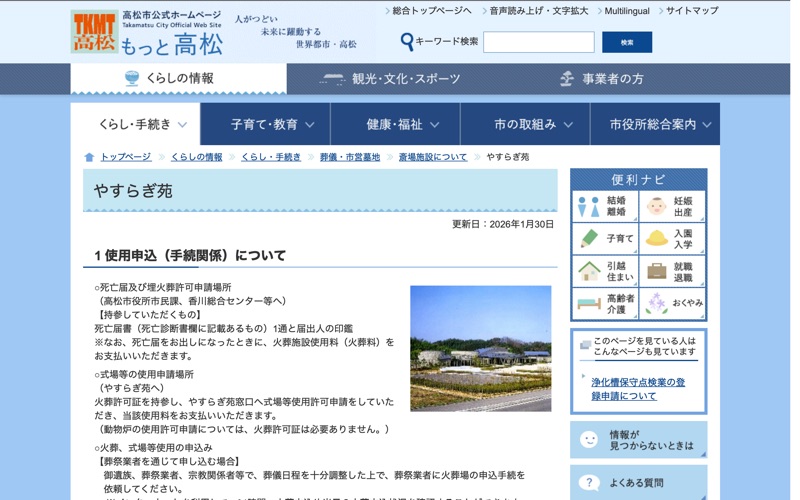
Task: Click the 便利ナビ panel header
Action: click(x=638, y=180)
